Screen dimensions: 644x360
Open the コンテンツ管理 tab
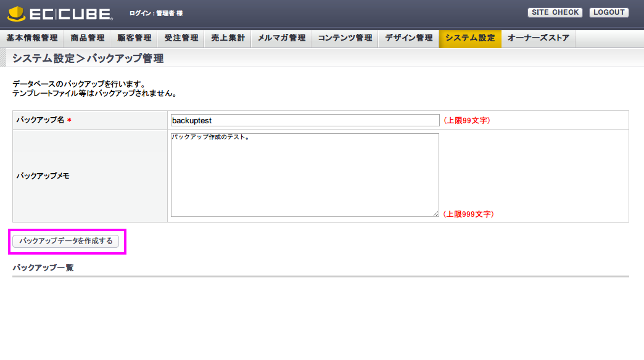click(345, 38)
